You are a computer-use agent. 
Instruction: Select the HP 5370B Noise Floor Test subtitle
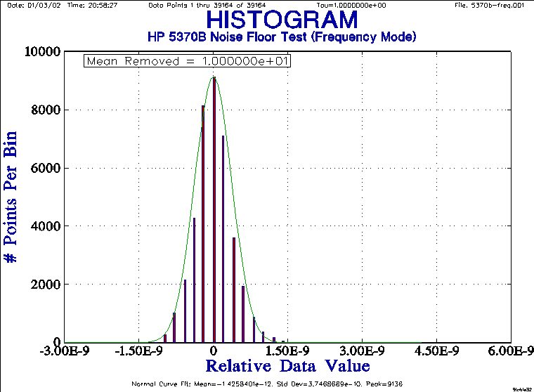tap(282, 37)
